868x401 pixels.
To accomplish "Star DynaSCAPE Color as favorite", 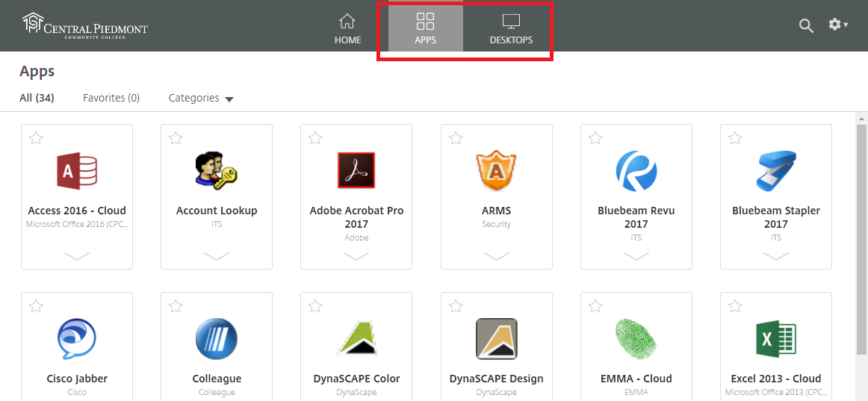I will point(315,306).
